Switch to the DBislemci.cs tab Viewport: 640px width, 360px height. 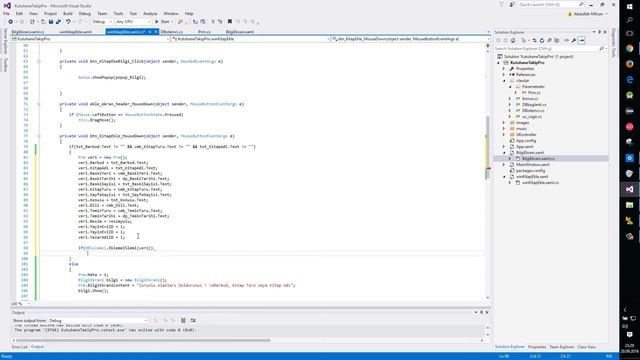pos(172,31)
